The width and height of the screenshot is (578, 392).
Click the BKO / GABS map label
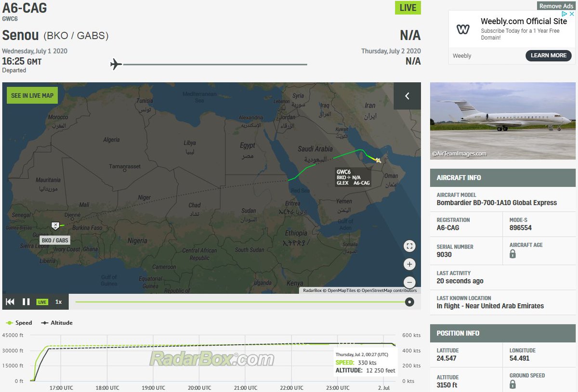pyautogui.click(x=55, y=240)
